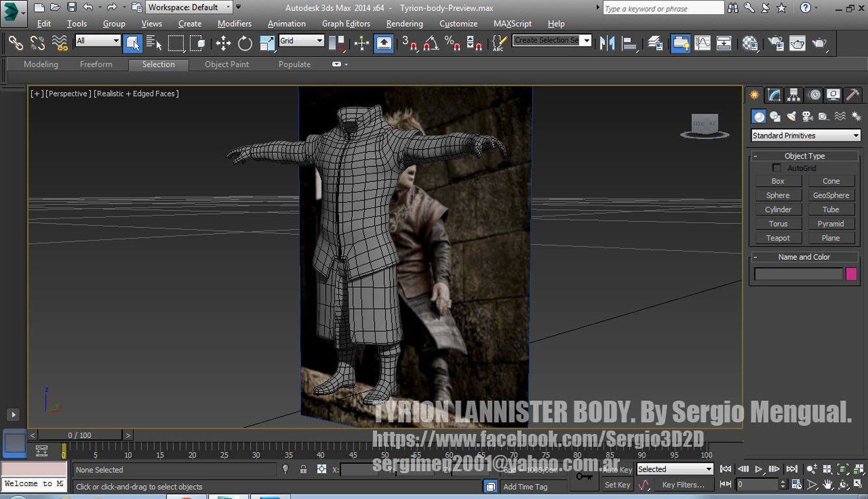Click the Render Production teapot icon

819,44
